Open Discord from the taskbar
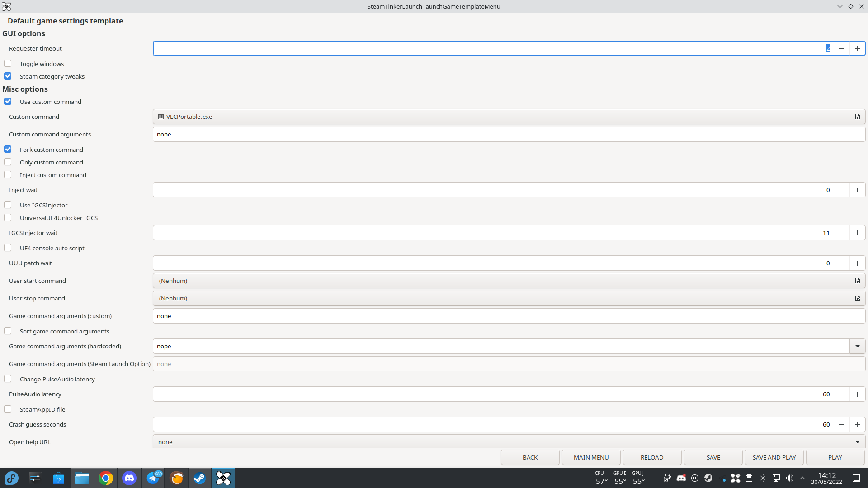 pos(129,478)
